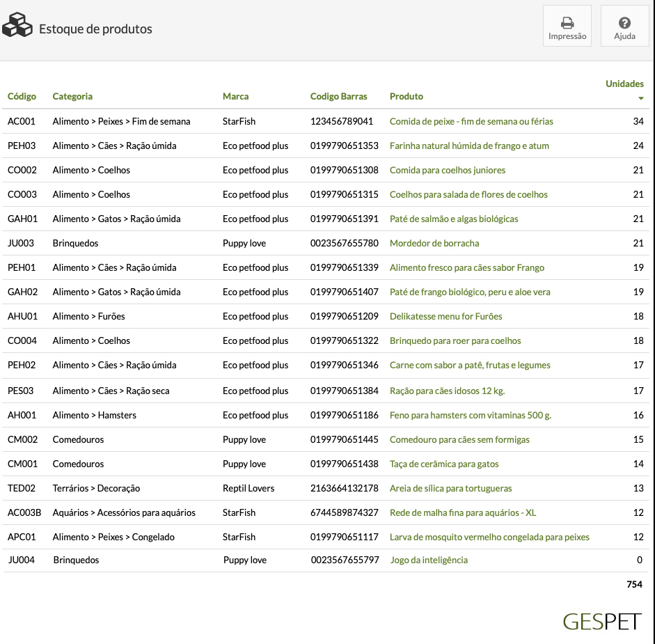Click the code cell JU004
655x644 pixels.
click(x=22, y=560)
